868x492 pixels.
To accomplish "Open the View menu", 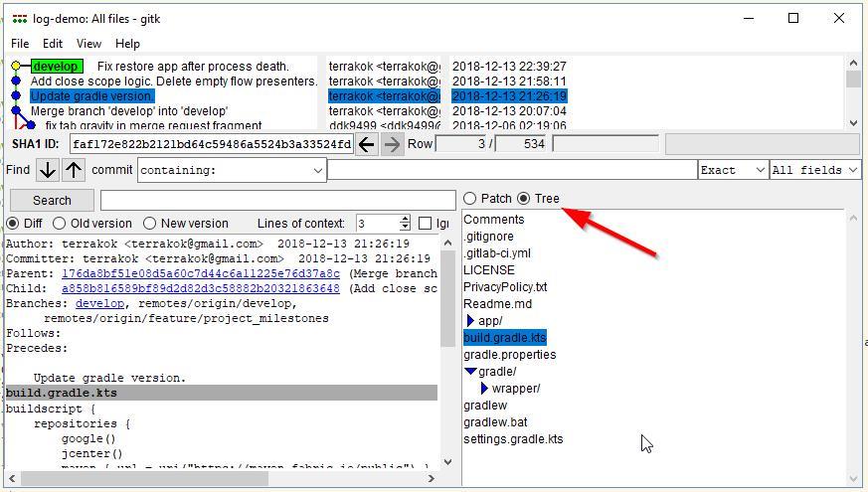I will 88,44.
